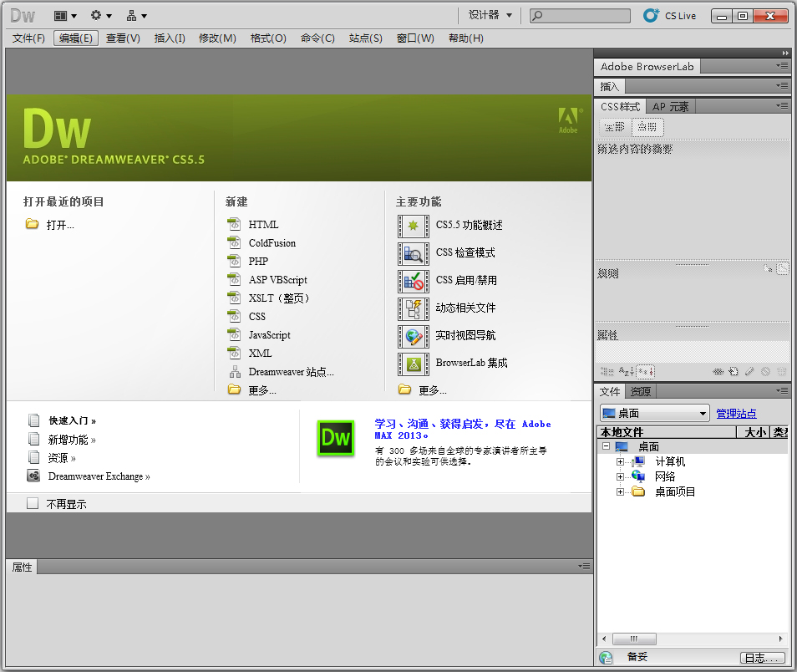The width and height of the screenshot is (797, 672).
Task: Open the 设计器 workspace dropdown
Action: point(489,14)
